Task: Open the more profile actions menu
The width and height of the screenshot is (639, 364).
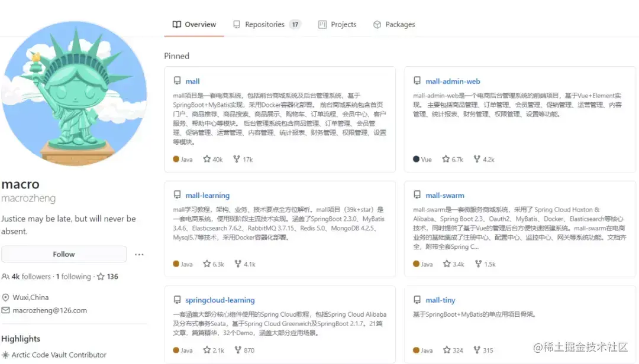Action: tap(139, 254)
